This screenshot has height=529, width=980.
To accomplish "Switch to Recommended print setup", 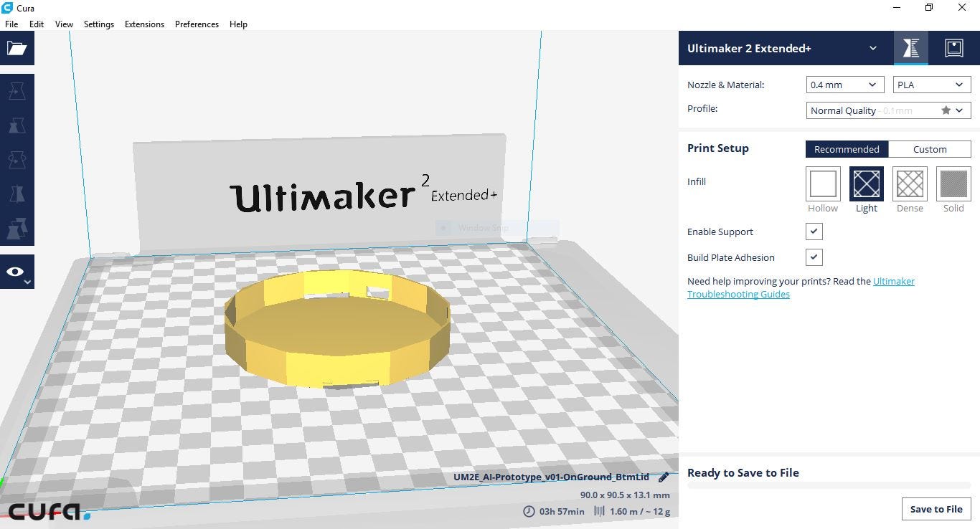I will pos(847,149).
